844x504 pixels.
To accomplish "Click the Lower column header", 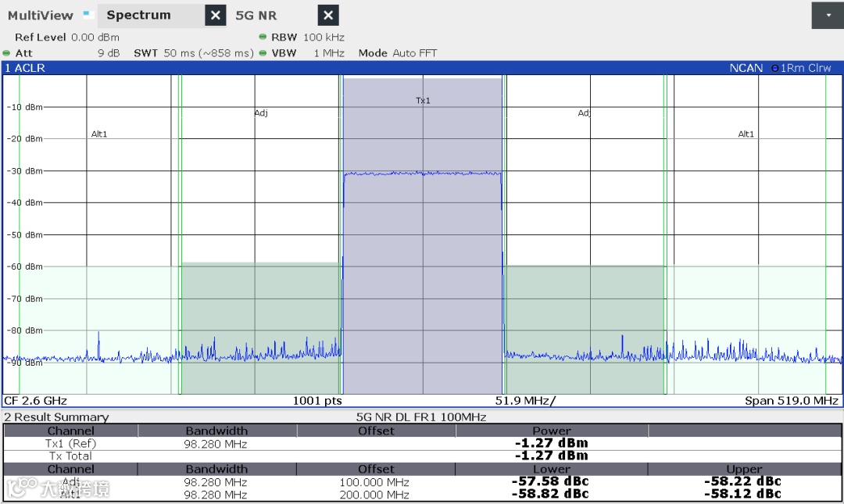I will click(x=552, y=469).
